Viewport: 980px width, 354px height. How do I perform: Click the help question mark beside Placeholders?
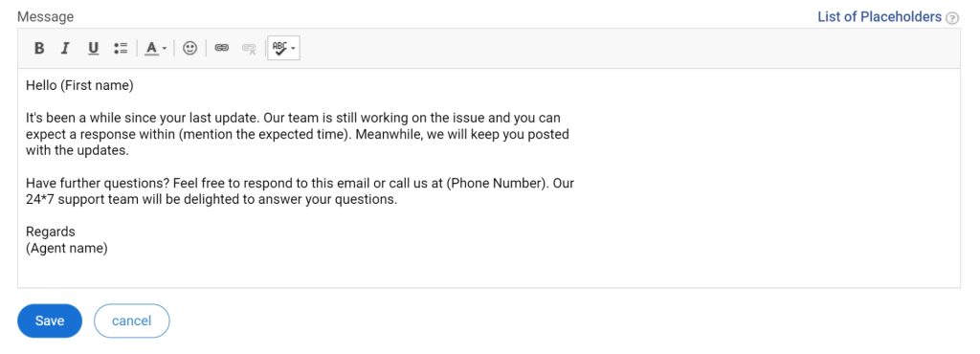952,18
